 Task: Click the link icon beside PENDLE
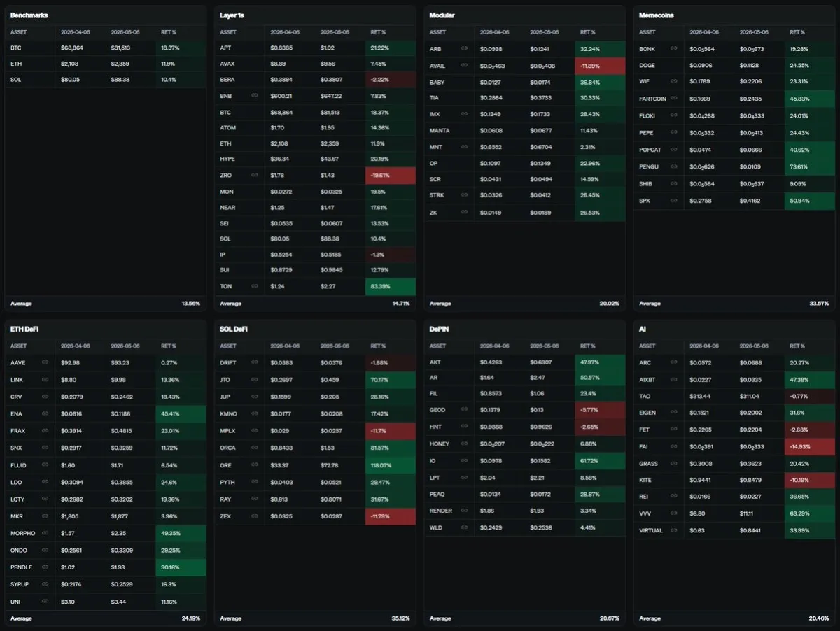pyautogui.click(x=45, y=567)
